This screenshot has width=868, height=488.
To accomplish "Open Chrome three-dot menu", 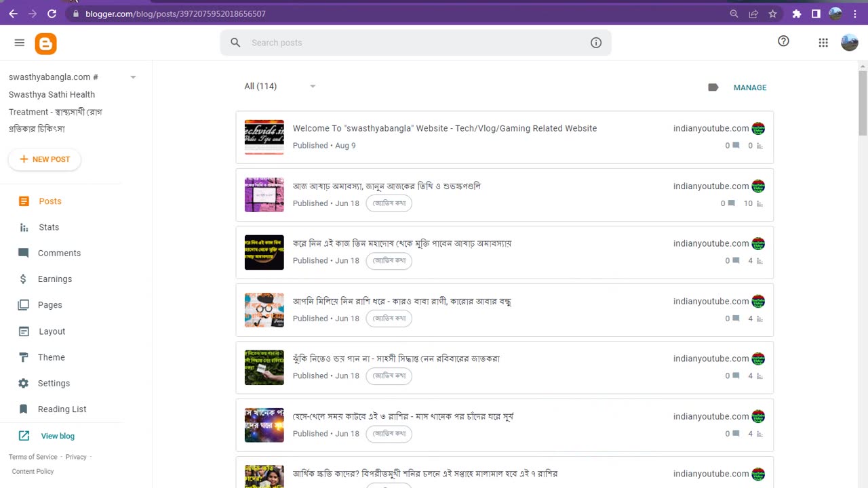I will tap(855, 14).
